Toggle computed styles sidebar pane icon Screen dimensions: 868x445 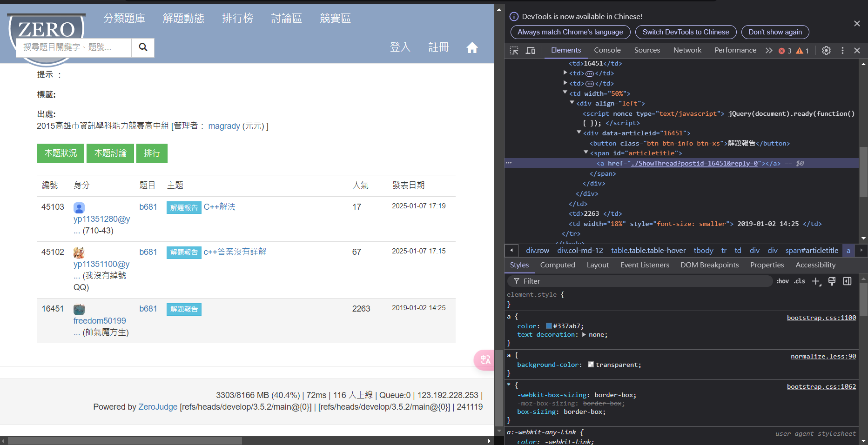[x=848, y=281]
